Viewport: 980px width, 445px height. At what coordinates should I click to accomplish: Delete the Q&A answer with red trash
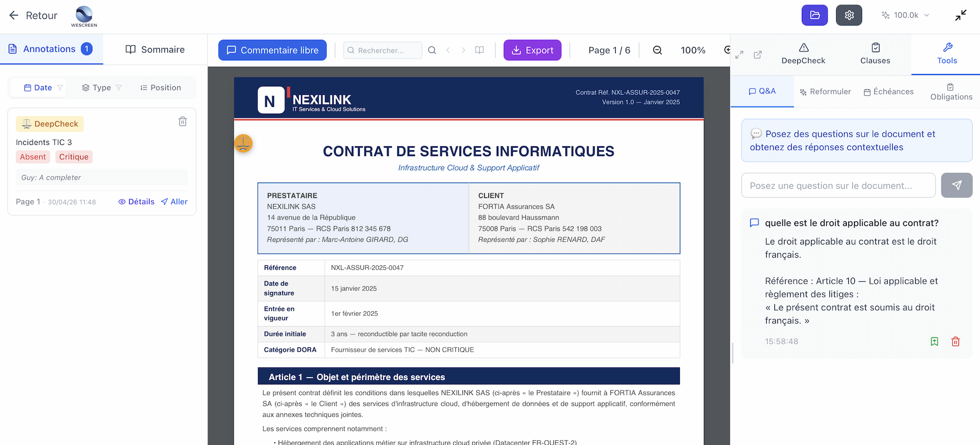955,341
